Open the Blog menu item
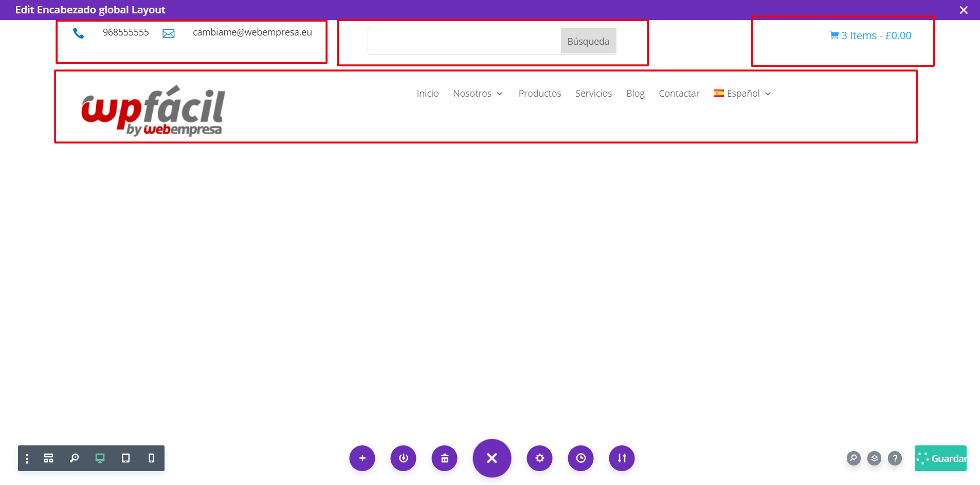The image size is (980, 485). tap(636, 94)
